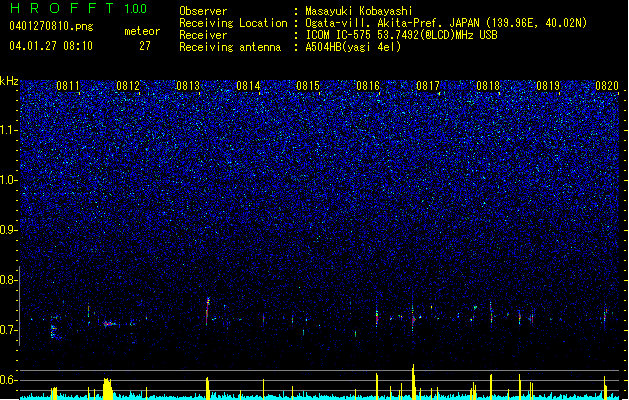
Task: Click the 0.7 kHz axis label
Action: tap(9, 330)
